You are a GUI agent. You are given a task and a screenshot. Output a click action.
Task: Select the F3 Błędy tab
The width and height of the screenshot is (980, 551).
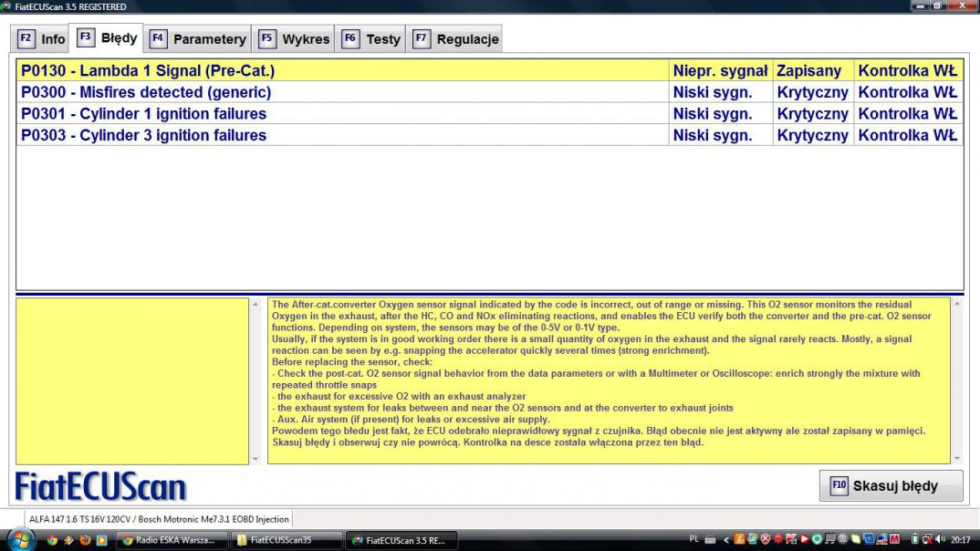(x=107, y=37)
